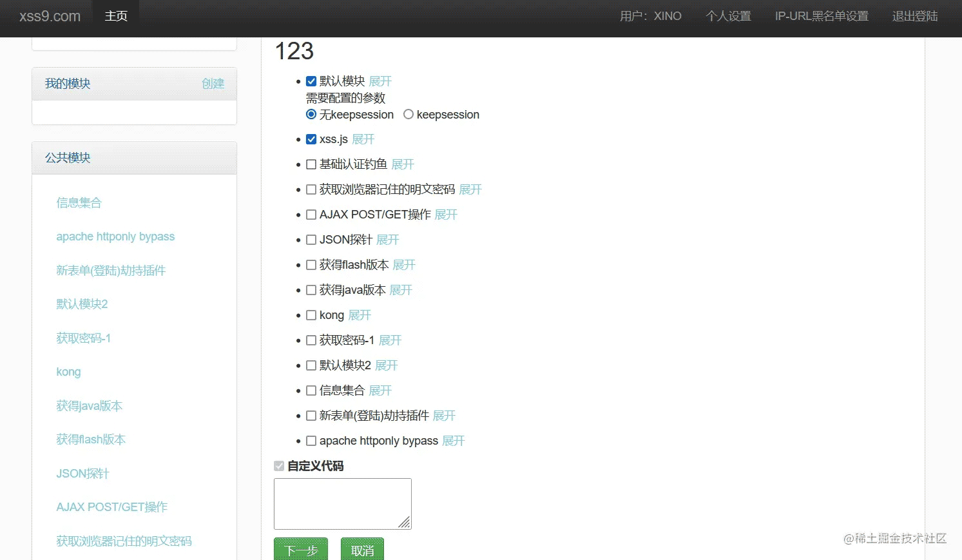Viewport: 962px width, 560px height.
Task: Click 退出登陆 to log out
Action: click(915, 16)
